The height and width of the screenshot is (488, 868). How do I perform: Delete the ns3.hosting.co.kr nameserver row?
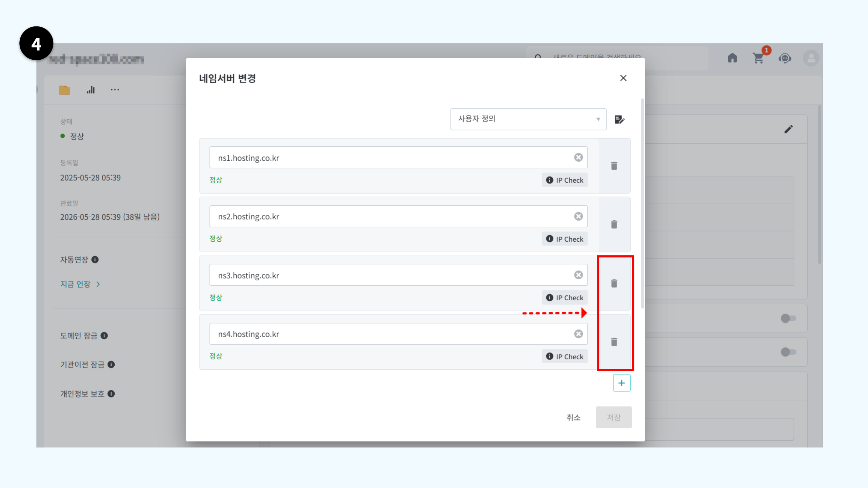614,283
